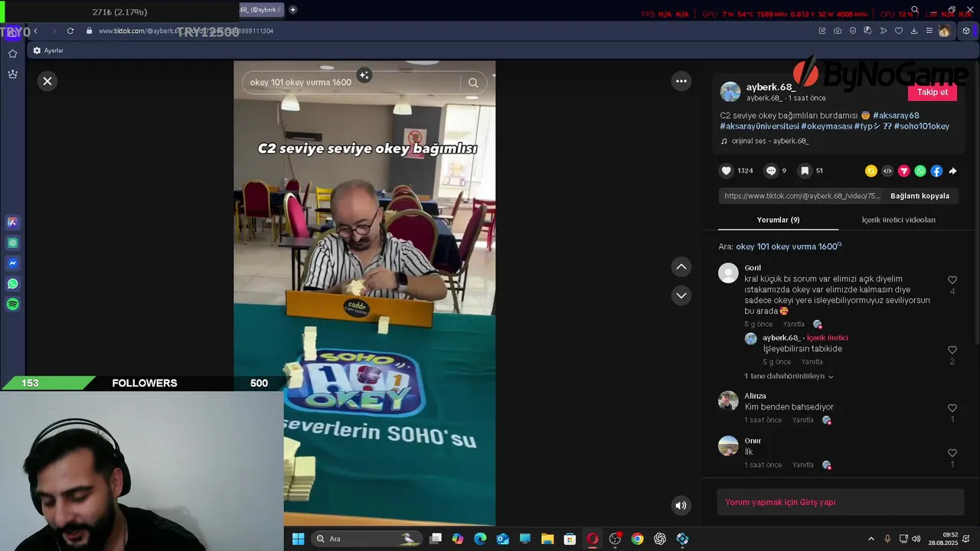Reply to Alirıza's comment via Yanıtla

point(802,420)
